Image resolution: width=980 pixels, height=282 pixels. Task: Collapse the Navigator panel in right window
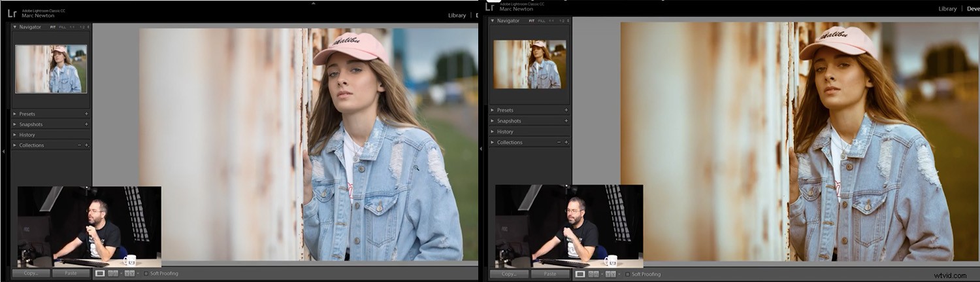(493, 21)
